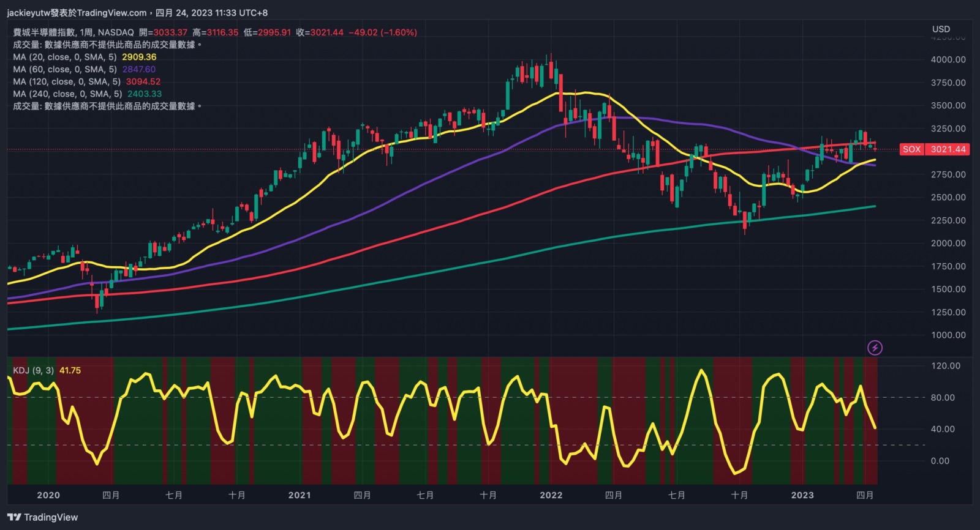The height and width of the screenshot is (530, 980).
Task: Click the MA 240 indicator legend
Action: click(67, 94)
